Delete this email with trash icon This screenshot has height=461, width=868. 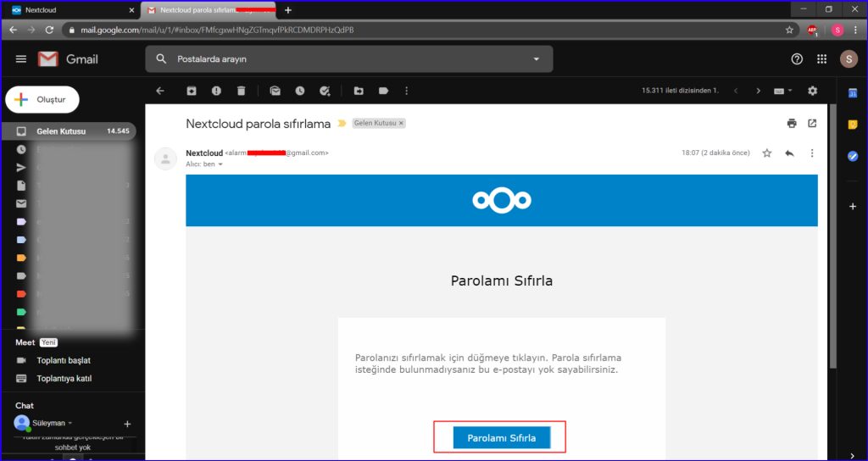(241, 91)
